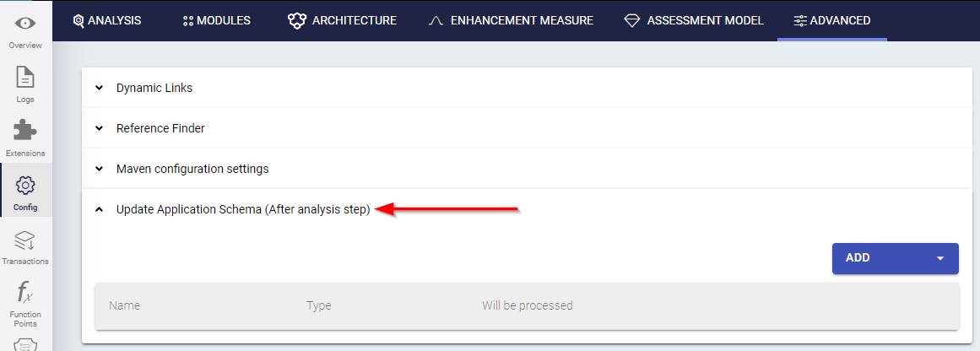This screenshot has height=351, width=980.
Task: Click the Architecture tab icon
Action: click(296, 20)
